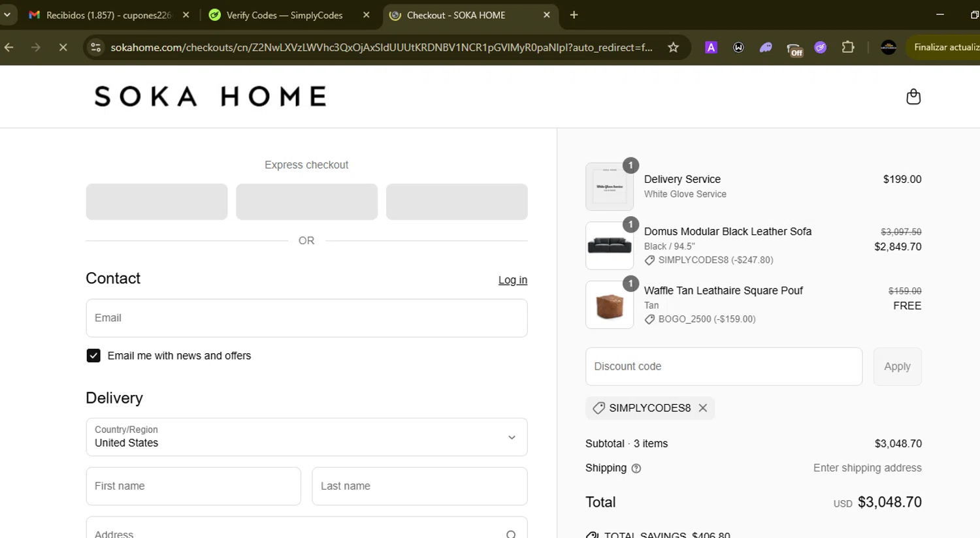980x538 pixels.
Task: Open the Extensions puzzle piece menu
Action: pos(848,47)
